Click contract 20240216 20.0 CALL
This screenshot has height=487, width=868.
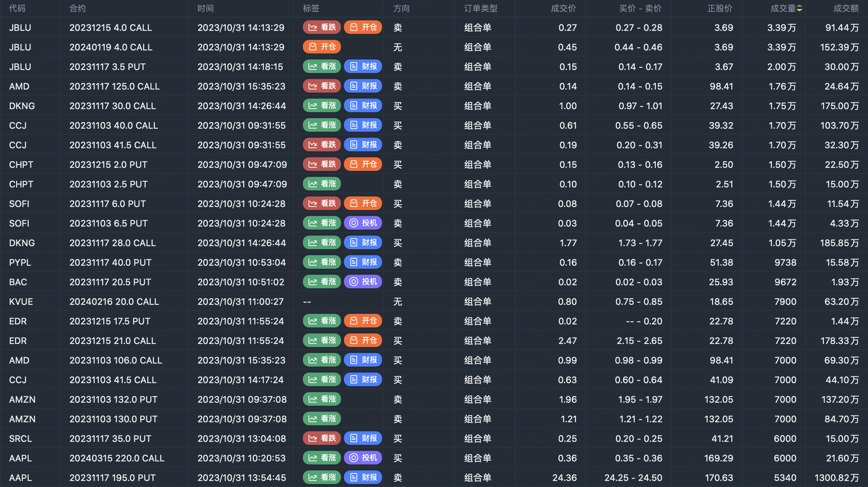tap(114, 301)
